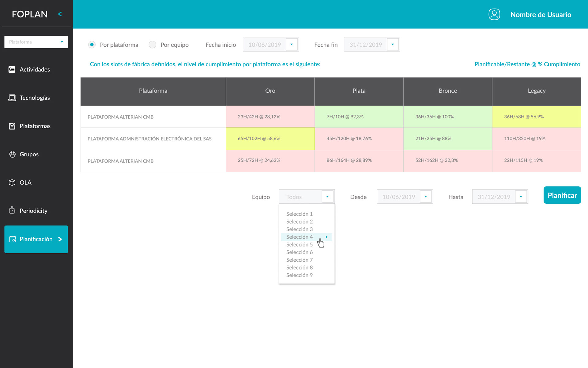Choose Selección 4 in the Equipo list

(x=300, y=237)
